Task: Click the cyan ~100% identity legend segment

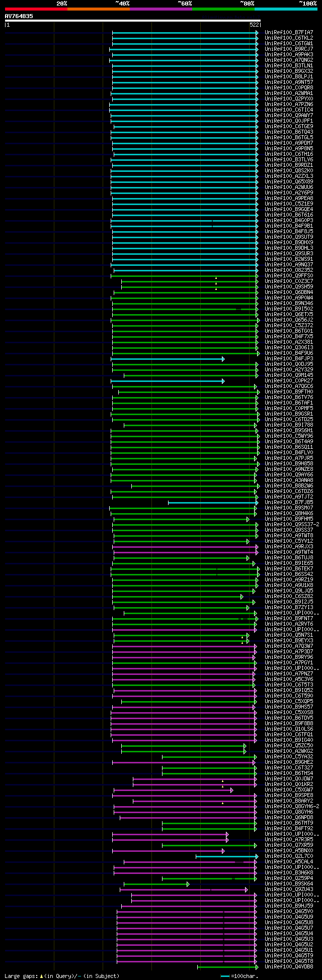Action: click(286, 9)
